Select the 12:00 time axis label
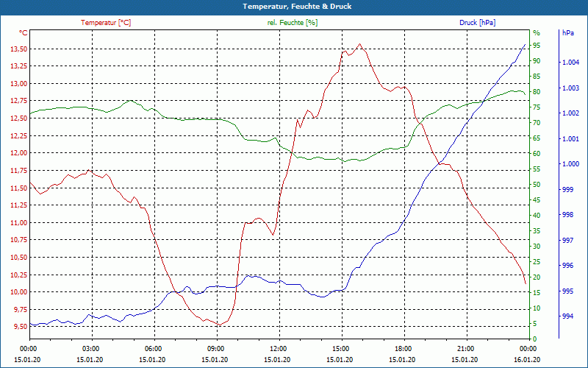 [278, 349]
